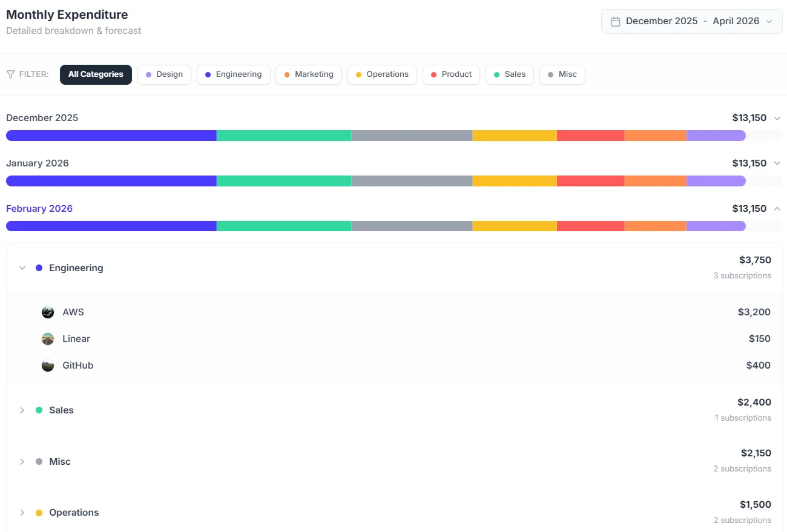
Task: Collapse the Engineering category row
Action: pos(22,268)
